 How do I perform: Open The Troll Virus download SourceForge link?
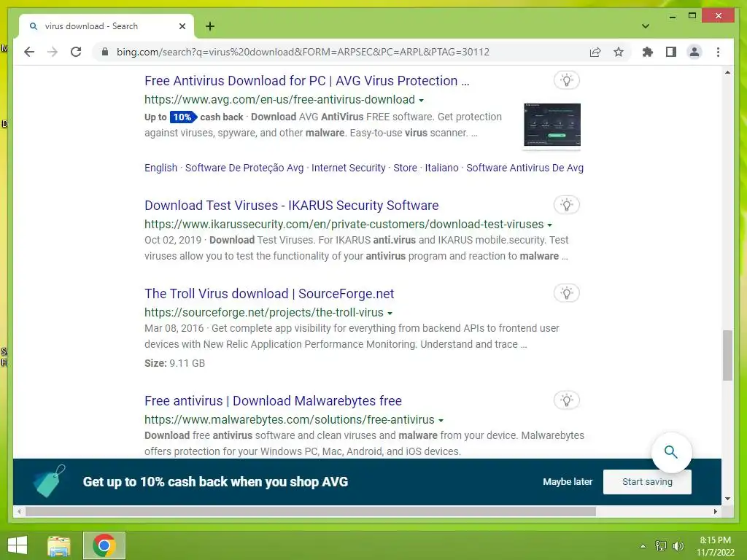(x=269, y=294)
